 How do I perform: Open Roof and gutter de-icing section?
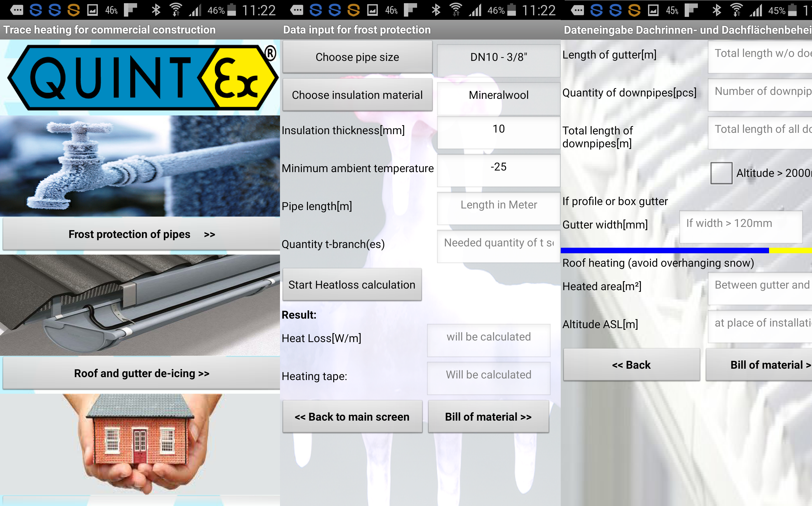click(141, 373)
